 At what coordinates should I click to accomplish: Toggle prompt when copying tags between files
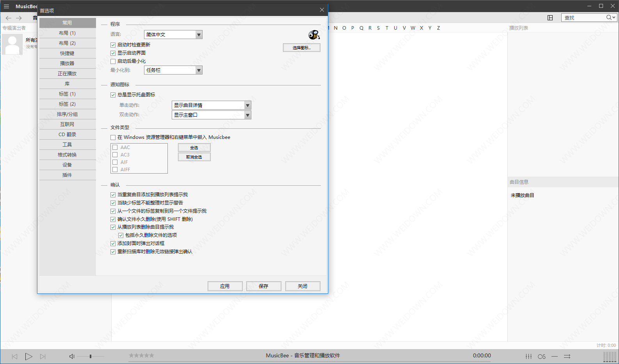pos(113,211)
